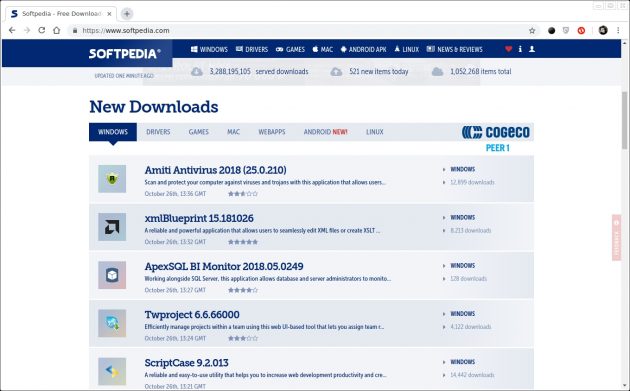The height and width of the screenshot is (391, 630).
Task: Click the Amiti Antivirus shield thumbnail
Action: pos(112,179)
